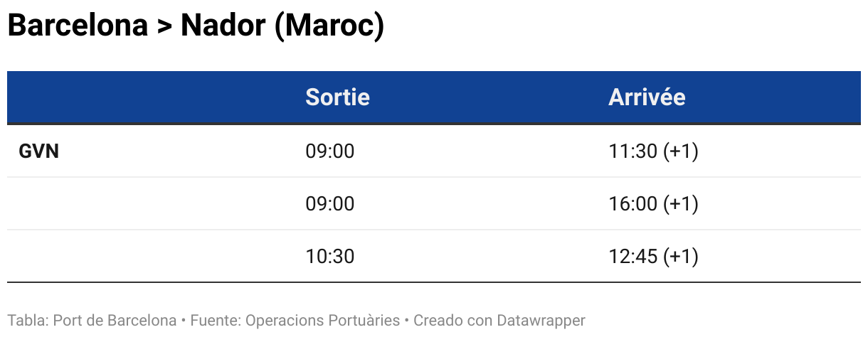The image size is (868, 337).
Task: Select the 09:00 departure in GVN row
Action: point(329,151)
